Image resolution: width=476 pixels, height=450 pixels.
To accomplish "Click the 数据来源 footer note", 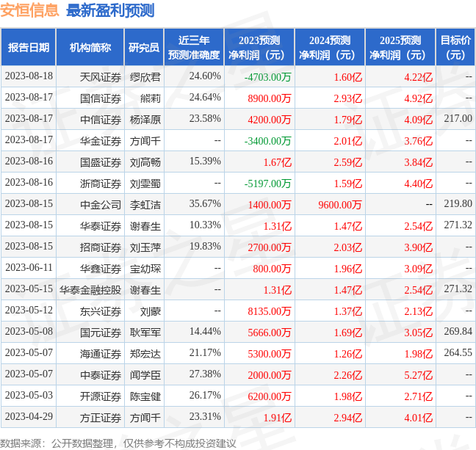I will click(118, 443).
